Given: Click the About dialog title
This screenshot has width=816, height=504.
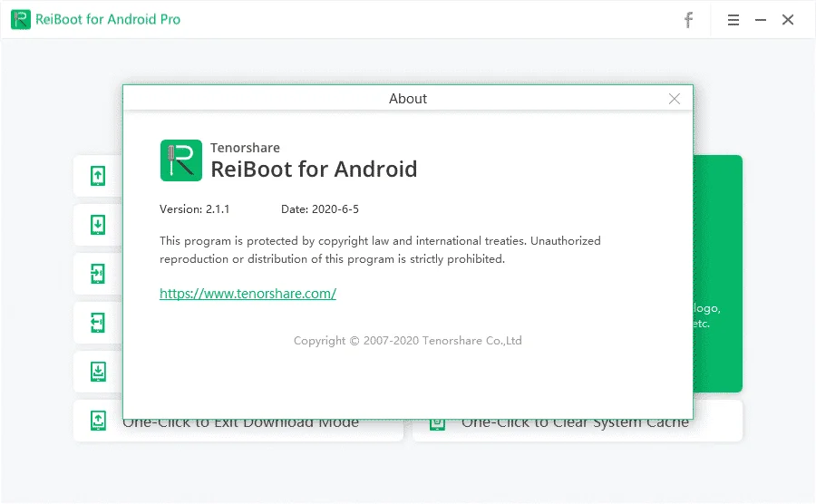Looking at the screenshot, I should point(408,99).
